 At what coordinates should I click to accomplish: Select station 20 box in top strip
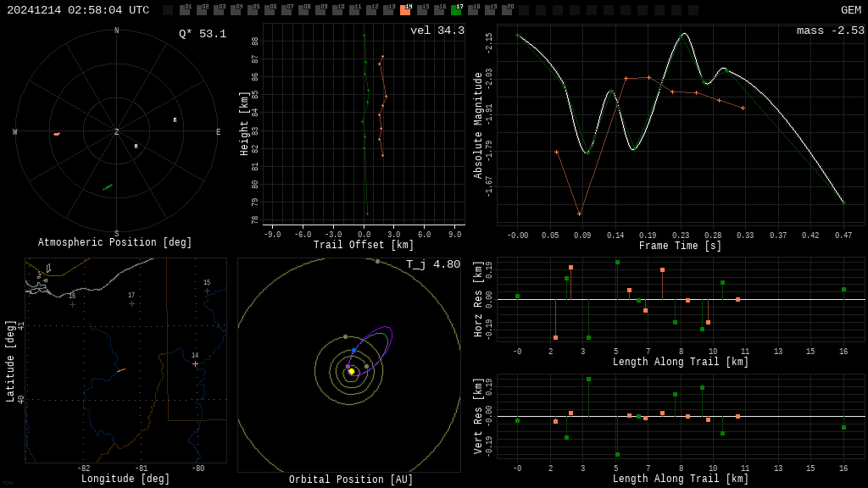[x=507, y=10]
